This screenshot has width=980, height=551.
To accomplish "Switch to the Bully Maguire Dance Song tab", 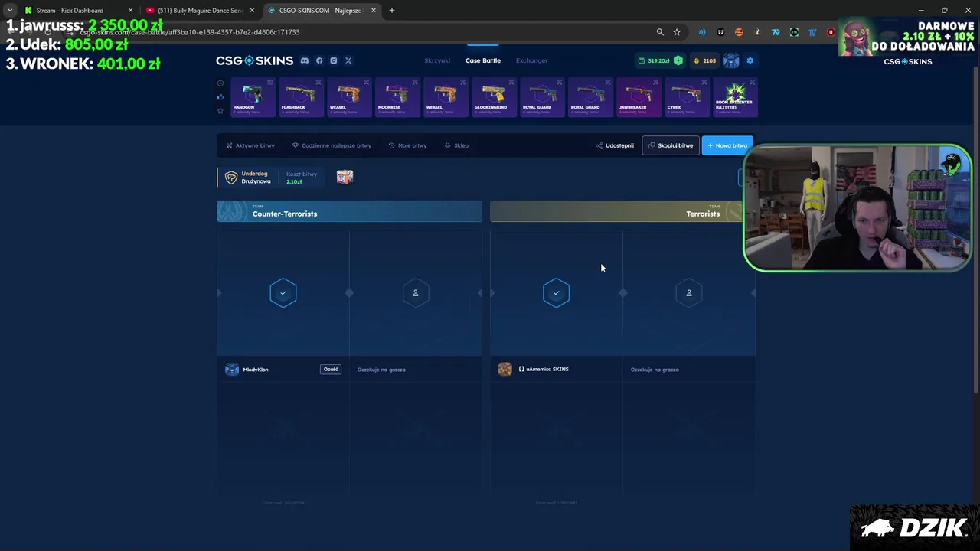I will tap(199, 11).
